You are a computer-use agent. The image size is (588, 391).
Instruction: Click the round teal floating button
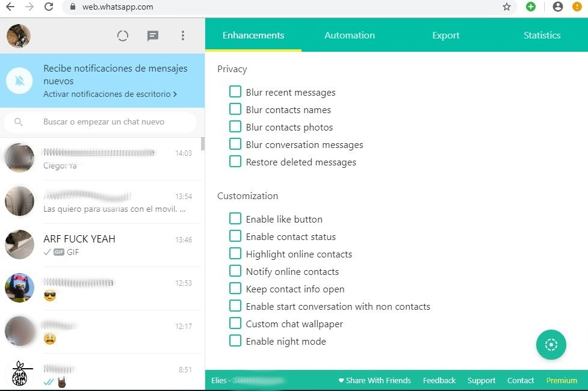click(551, 345)
